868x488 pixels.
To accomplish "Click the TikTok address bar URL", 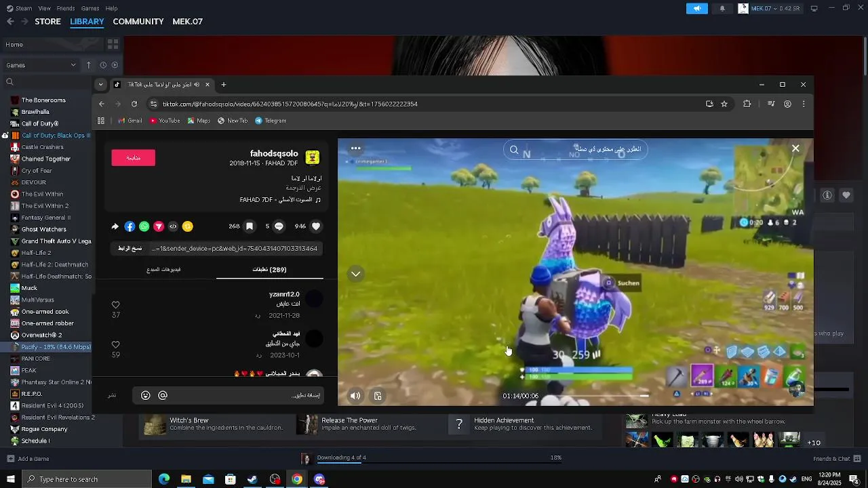I will 290,104.
